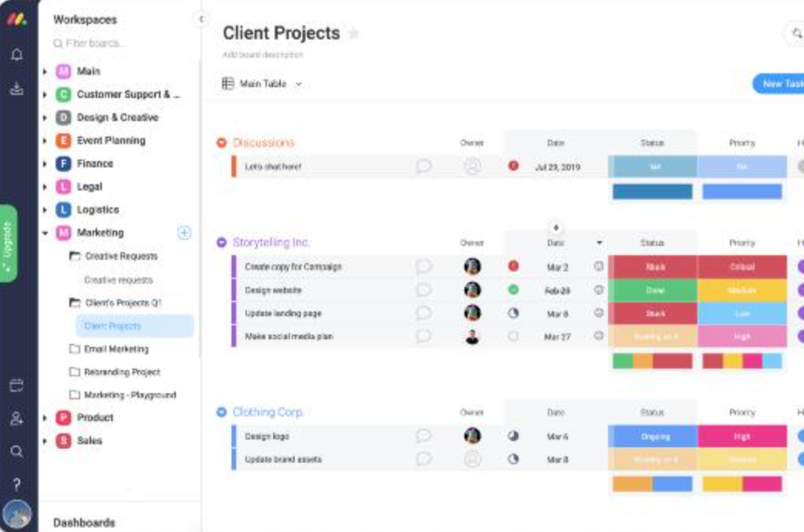Screen dimensions: 804x532
Task: Collapse the Storytelling Inc. group toggle
Action: (x=221, y=242)
